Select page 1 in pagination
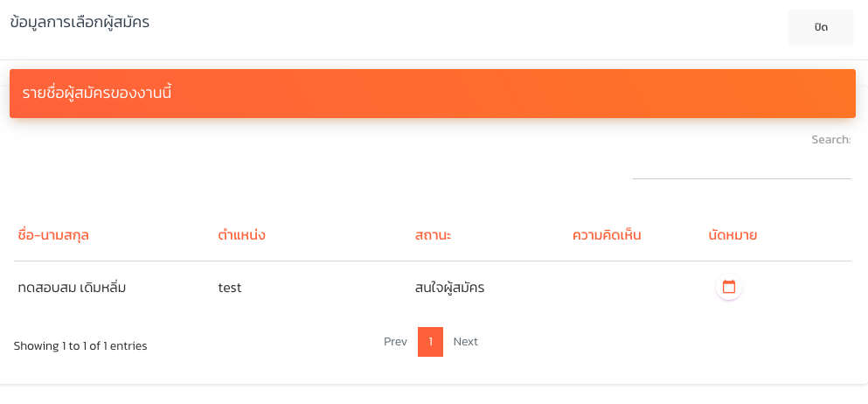Screen dimensions: 868x404 click(431, 341)
